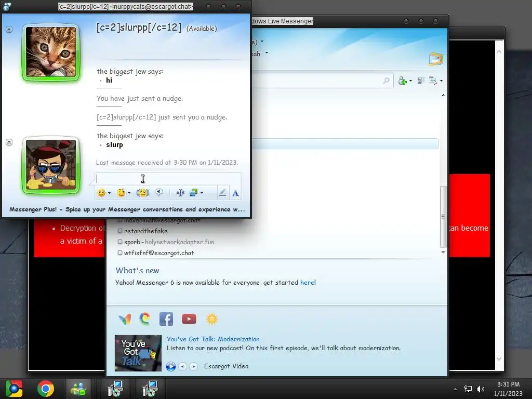532x399 pixels.
Task: Click the Messenger Plus! banner text
Action: 127,209
